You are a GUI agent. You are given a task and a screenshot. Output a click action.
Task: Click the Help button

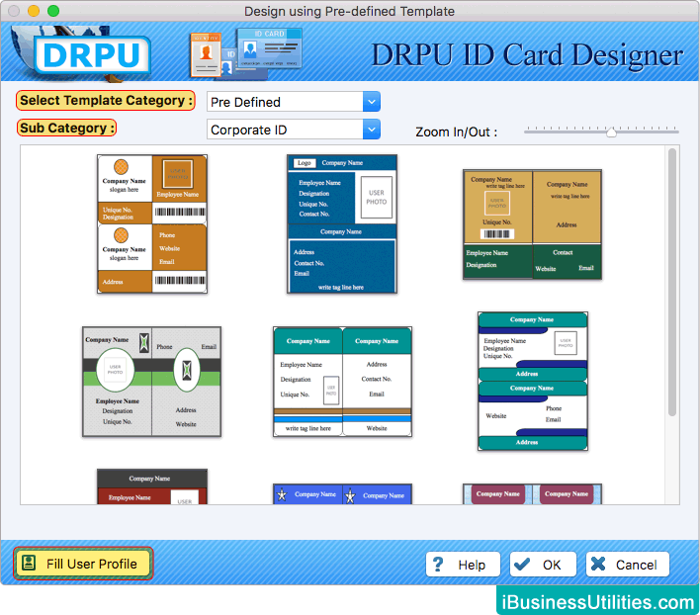coord(463,565)
